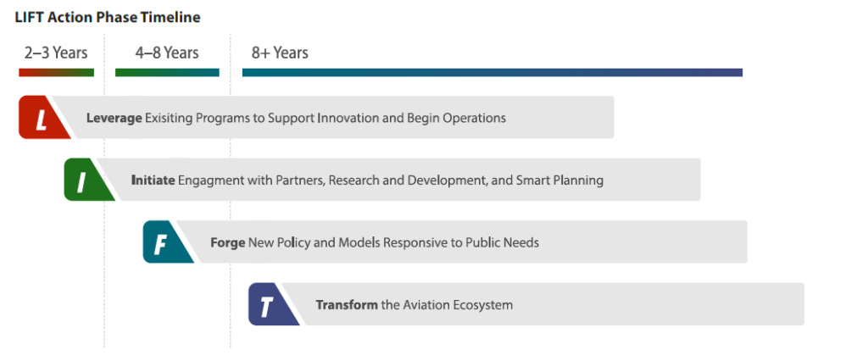The image size is (868, 361).
Task: Select the navy T phase badge
Action: 270,304
